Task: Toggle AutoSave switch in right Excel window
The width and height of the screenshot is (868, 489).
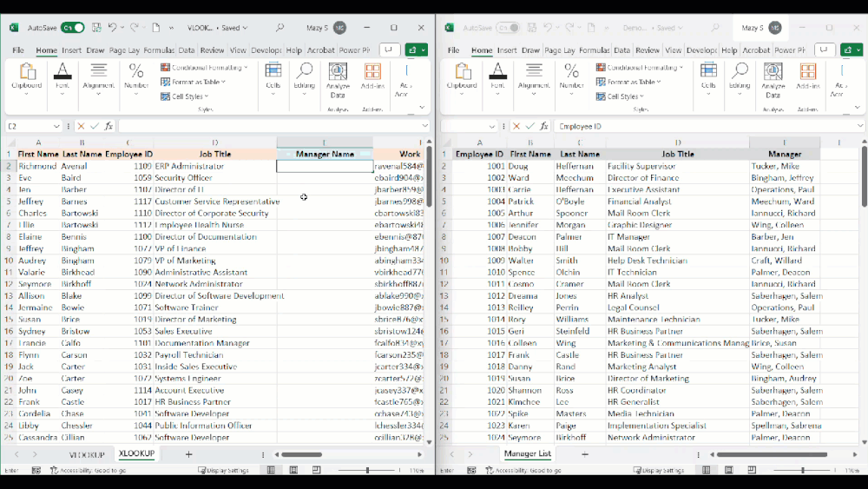Action: tap(508, 28)
